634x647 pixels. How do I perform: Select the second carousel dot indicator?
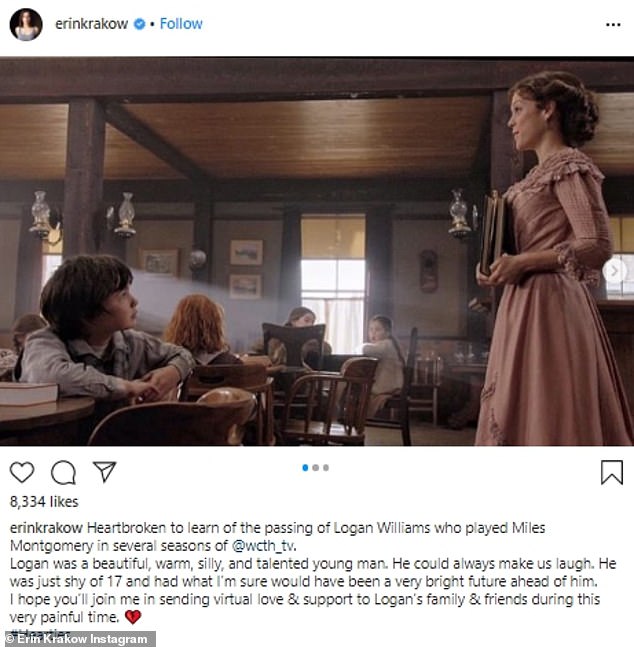click(x=316, y=468)
